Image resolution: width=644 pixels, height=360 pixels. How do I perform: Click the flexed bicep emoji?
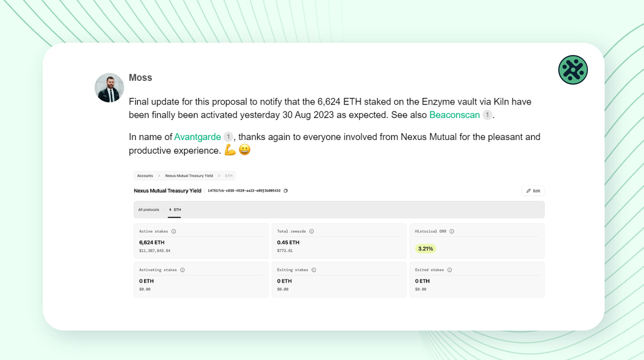click(230, 150)
